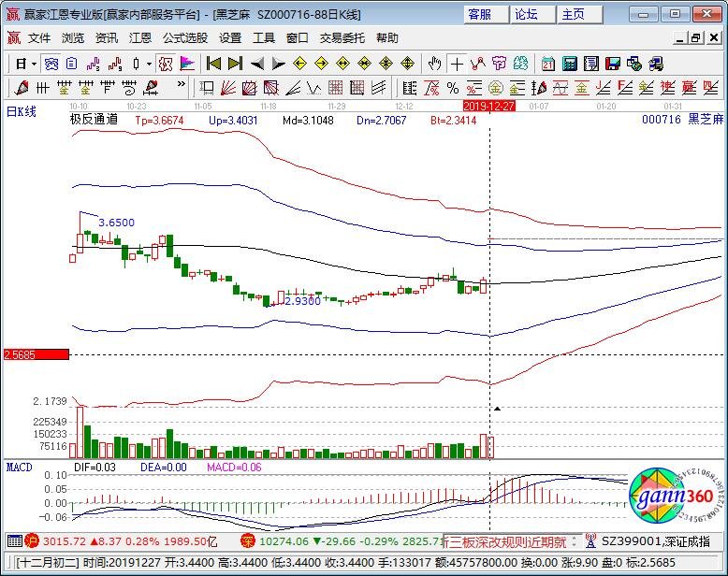
Task: Jump to first bar arrow
Action: click(x=213, y=64)
